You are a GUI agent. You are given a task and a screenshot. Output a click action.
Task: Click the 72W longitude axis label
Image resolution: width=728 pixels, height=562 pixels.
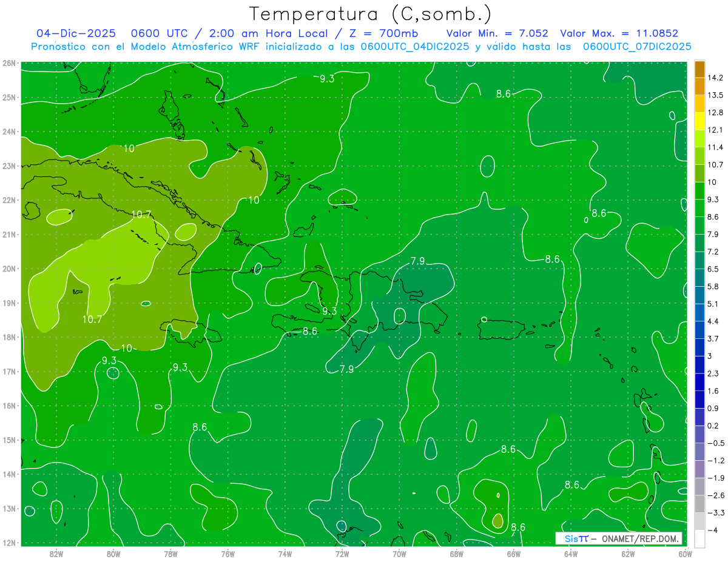tap(342, 554)
